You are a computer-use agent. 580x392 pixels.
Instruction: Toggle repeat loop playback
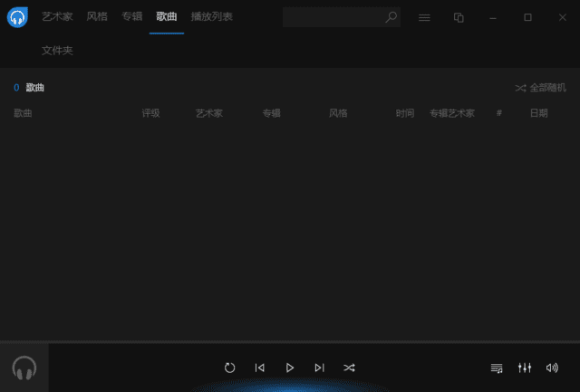tap(230, 368)
